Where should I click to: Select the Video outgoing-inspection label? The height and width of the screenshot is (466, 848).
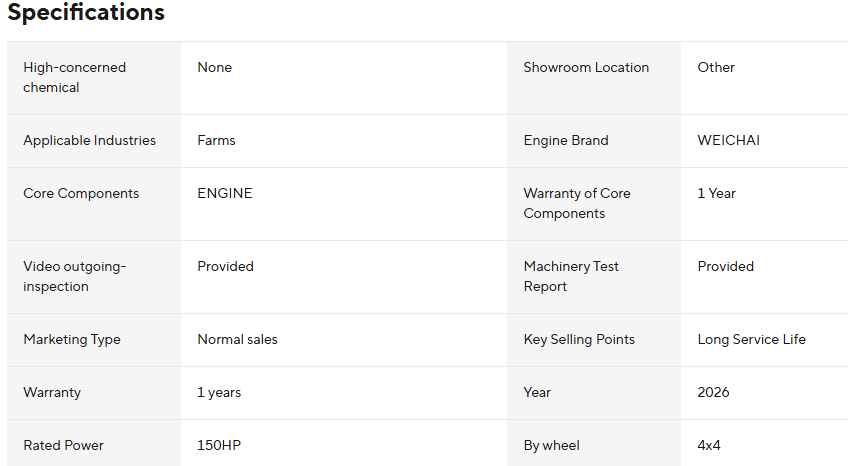pos(74,276)
